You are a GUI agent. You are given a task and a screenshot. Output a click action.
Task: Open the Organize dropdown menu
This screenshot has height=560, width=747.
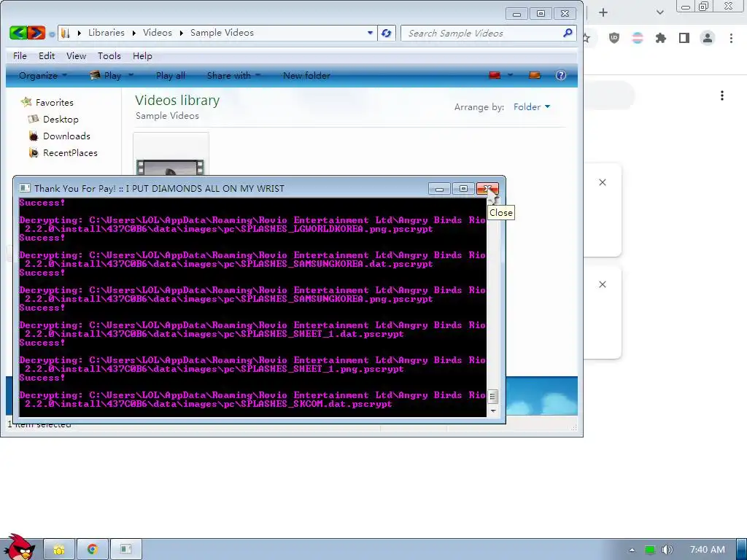point(43,75)
